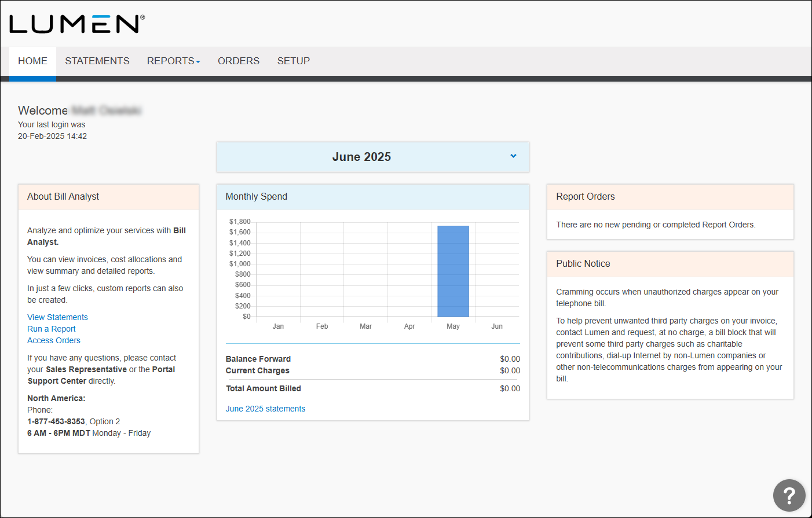Open the Setup section

293,60
